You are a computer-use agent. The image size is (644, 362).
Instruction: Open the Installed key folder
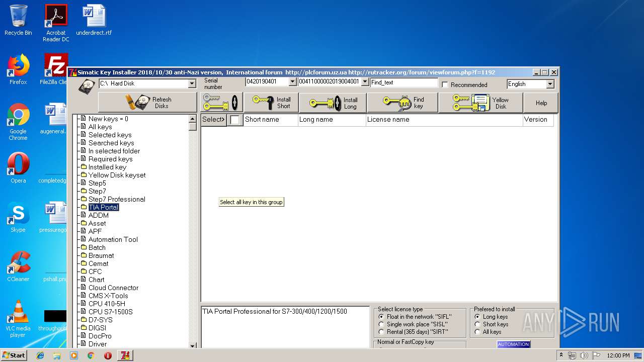(x=107, y=167)
